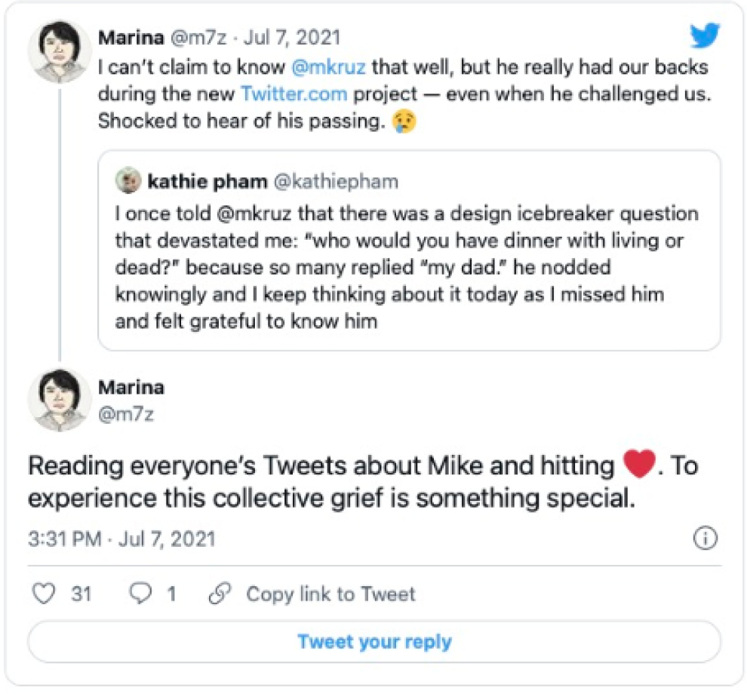Like the tweet with heart icon
Image resolution: width=747 pixels, height=700 pixels.
tap(46, 594)
